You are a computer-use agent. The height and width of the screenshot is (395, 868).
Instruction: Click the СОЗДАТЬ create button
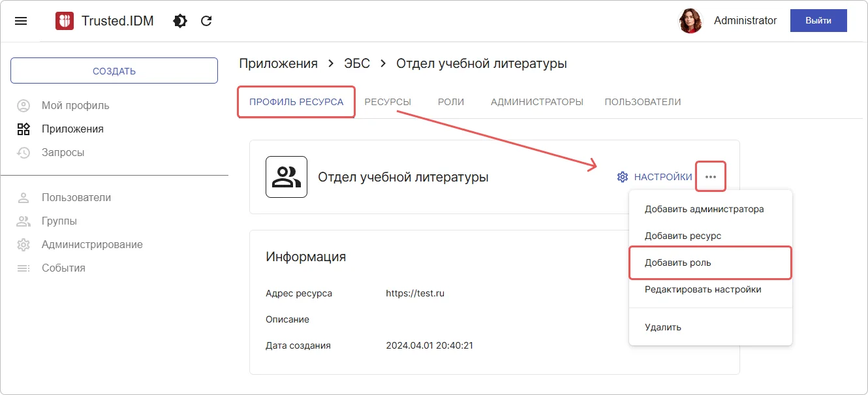[114, 71]
